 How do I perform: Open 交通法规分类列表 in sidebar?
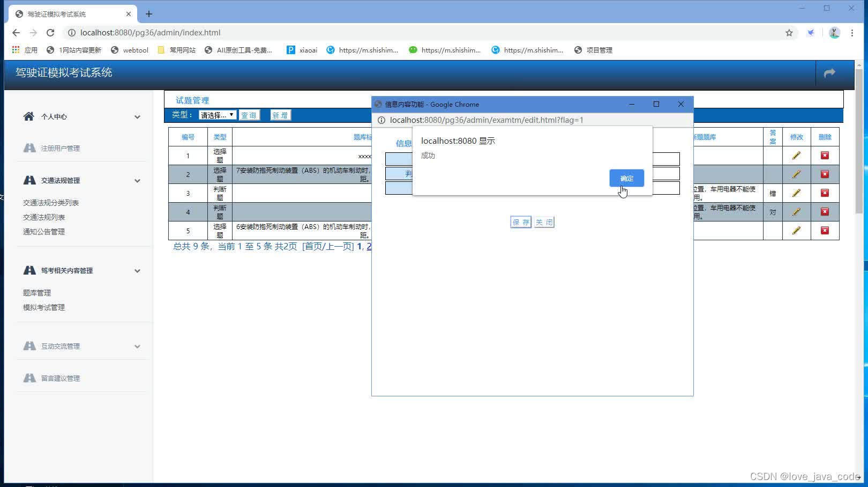coord(51,203)
